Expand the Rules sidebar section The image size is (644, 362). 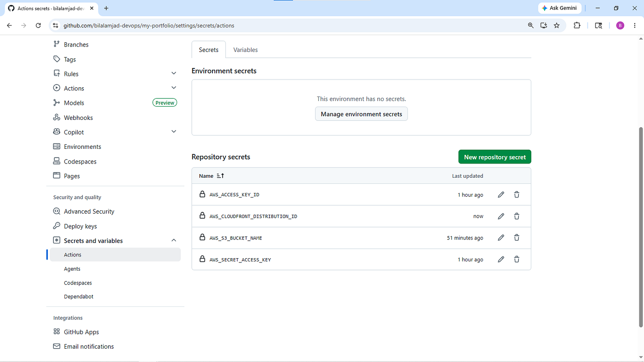[174, 74]
